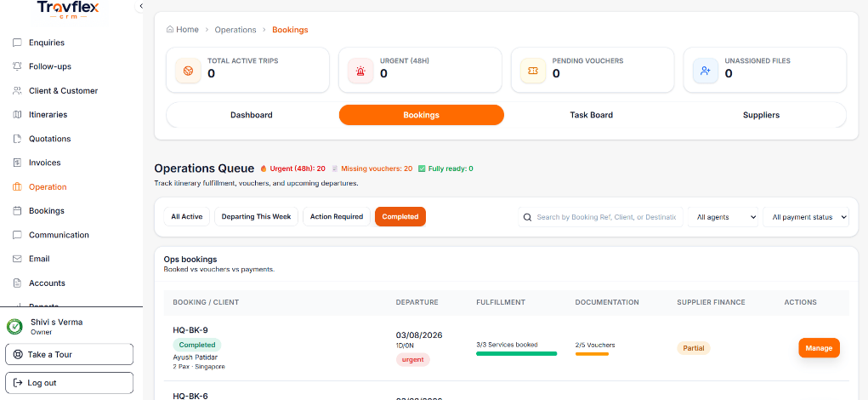Click client name Ayush Patidar

pyautogui.click(x=196, y=357)
